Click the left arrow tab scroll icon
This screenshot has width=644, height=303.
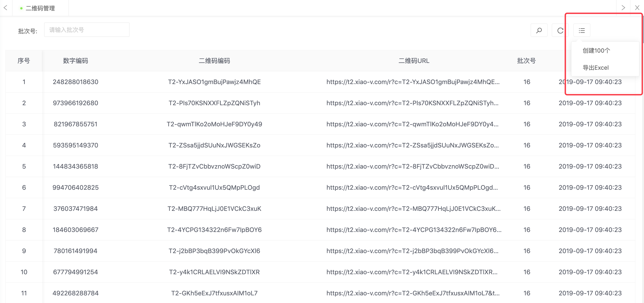pyautogui.click(x=5, y=8)
